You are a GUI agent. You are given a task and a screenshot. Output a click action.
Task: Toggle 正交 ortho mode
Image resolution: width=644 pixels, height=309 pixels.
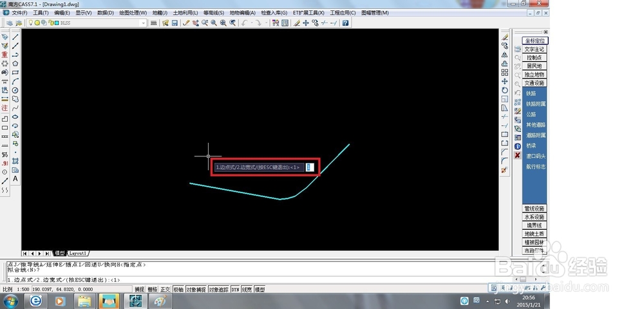(x=165, y=289)
